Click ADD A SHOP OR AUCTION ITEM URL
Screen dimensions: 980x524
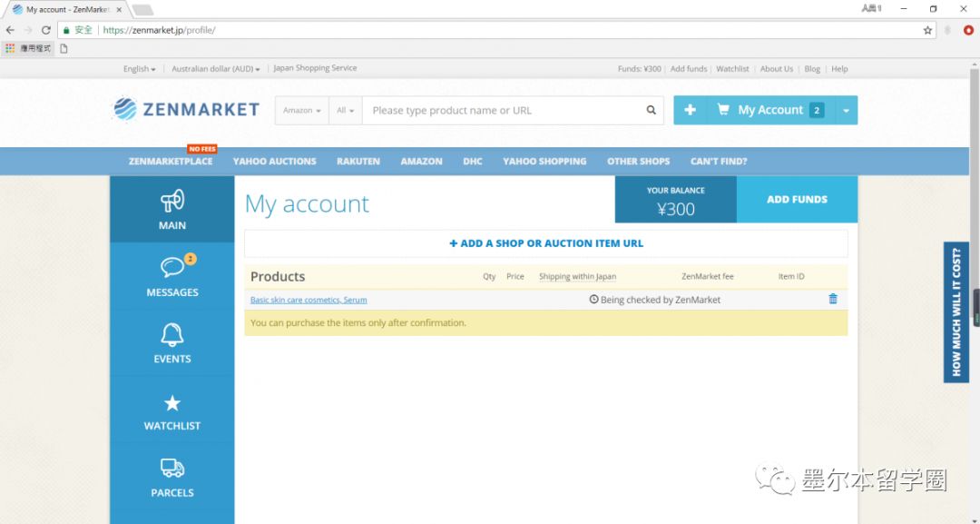tap(546, 243)
